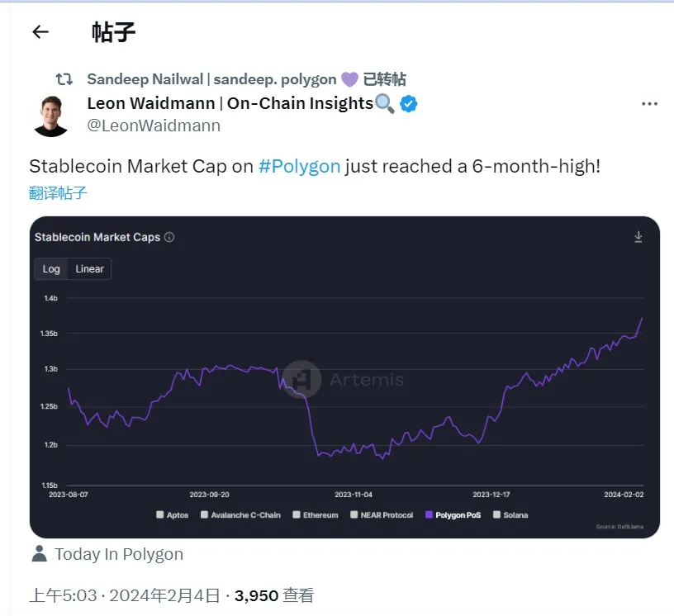Toggle the Ethereum legend checkbox
Viewport: 674px width, 616px height.
[297, 514]
